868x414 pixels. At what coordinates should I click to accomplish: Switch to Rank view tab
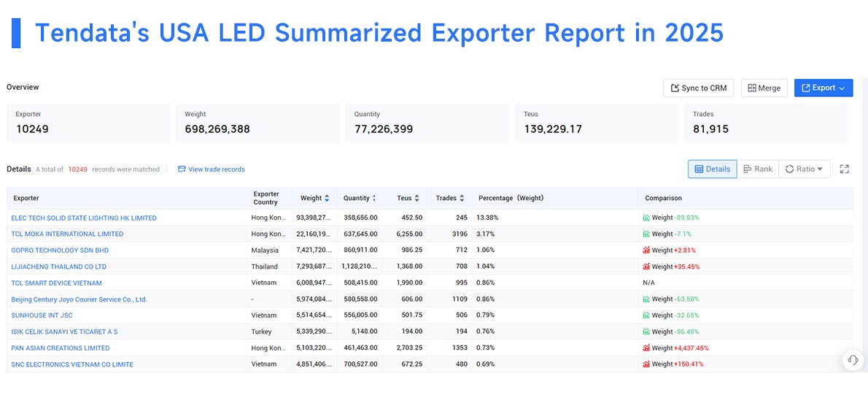757,169
